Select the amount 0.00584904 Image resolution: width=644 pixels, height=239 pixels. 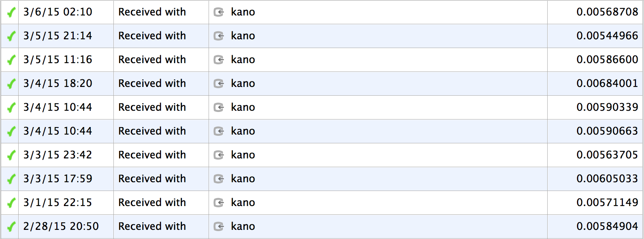tap(607, 226)
